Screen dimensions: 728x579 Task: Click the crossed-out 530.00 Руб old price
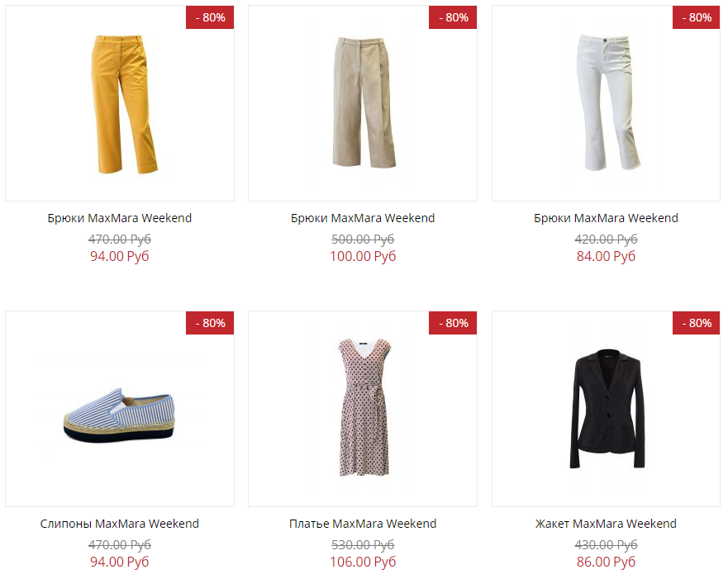(x=363, y=545)
